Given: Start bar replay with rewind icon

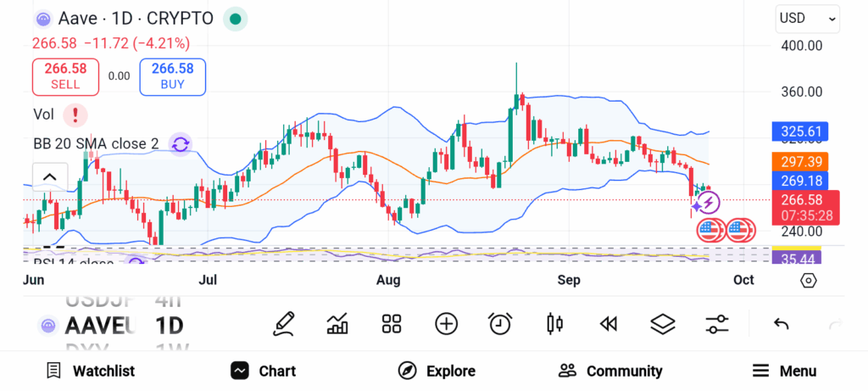Looking at the screenshot, I should 608,323.
